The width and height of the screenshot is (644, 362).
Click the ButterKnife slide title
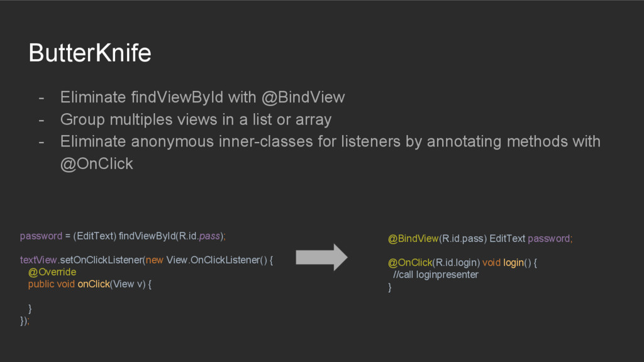click(90, 53)
